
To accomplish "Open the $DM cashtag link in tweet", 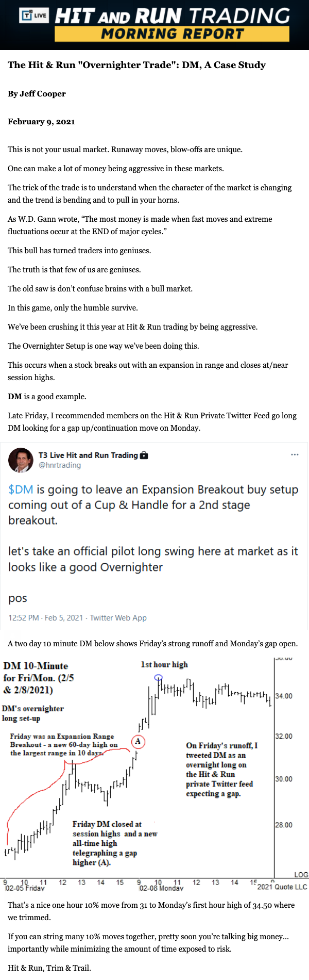I will click(x=21, y=489).
